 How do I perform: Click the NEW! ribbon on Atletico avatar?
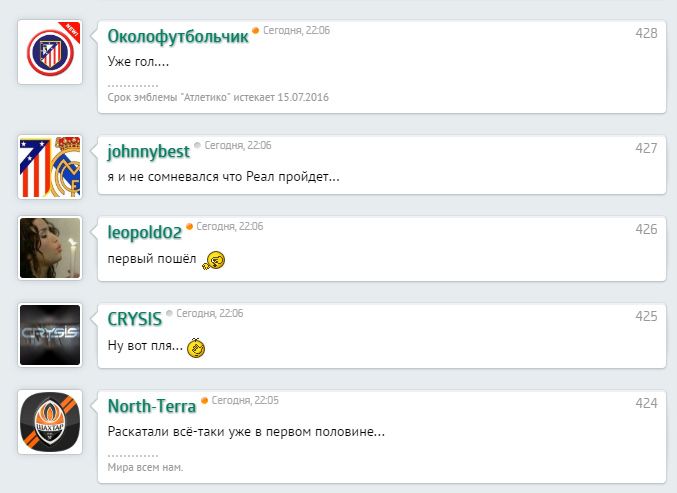(x=71, y=31)
